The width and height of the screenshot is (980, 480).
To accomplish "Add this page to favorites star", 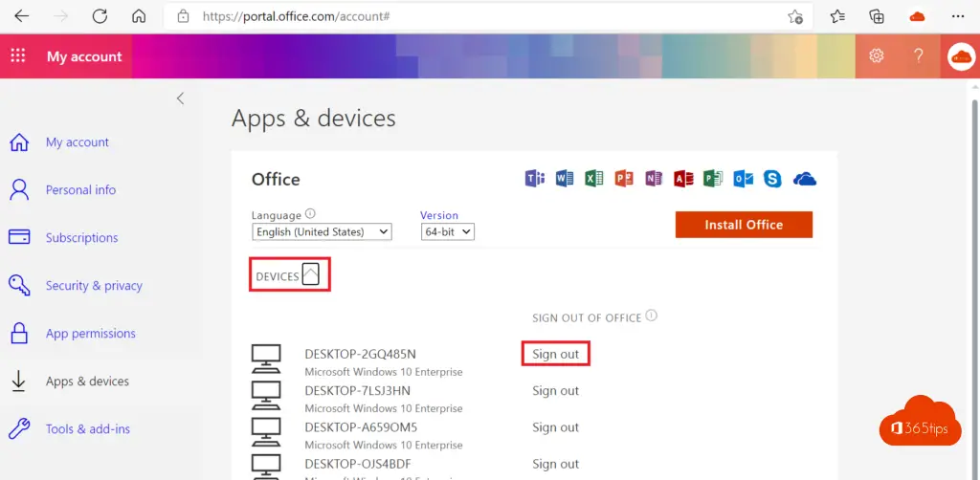I will [x=794, y=16].
